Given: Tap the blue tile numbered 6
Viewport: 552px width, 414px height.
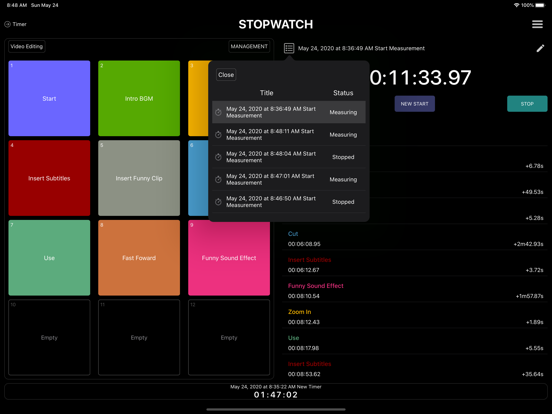Looking at the screenshot, I should 198,178.
